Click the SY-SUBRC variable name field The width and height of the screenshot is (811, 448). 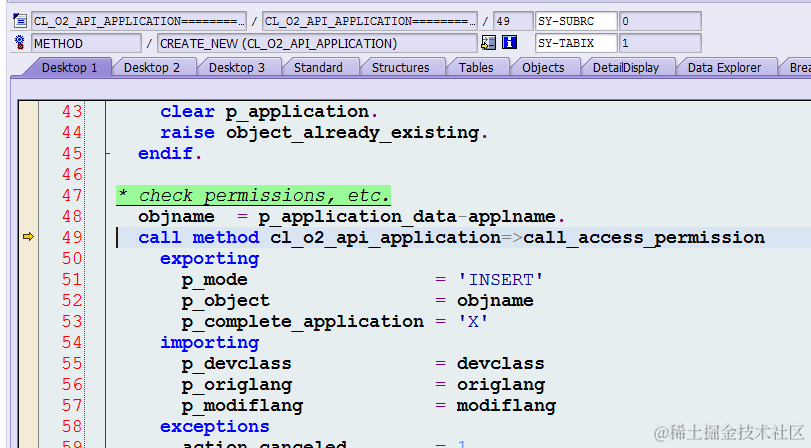pos(576,21)
